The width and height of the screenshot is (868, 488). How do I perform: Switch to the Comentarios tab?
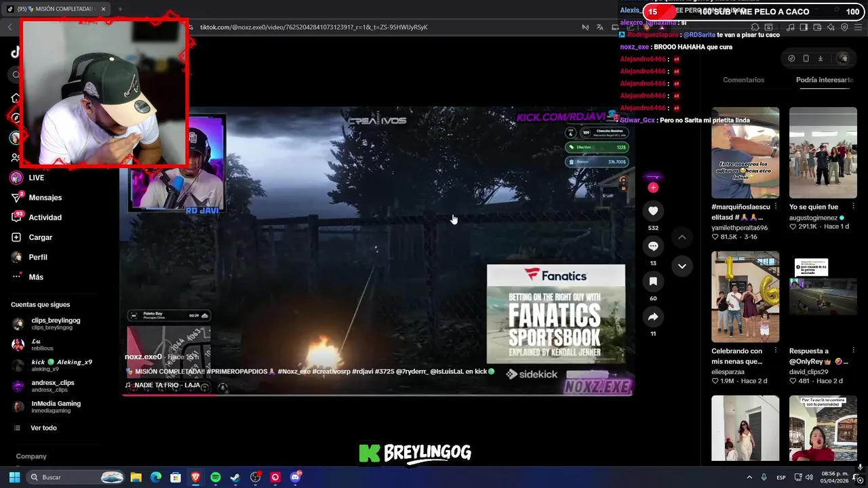pyautogui.click(x=743, y=80)
